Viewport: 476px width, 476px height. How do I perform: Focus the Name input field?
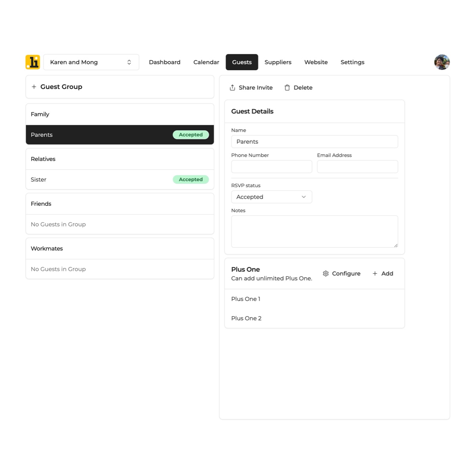tap(315, 142)
